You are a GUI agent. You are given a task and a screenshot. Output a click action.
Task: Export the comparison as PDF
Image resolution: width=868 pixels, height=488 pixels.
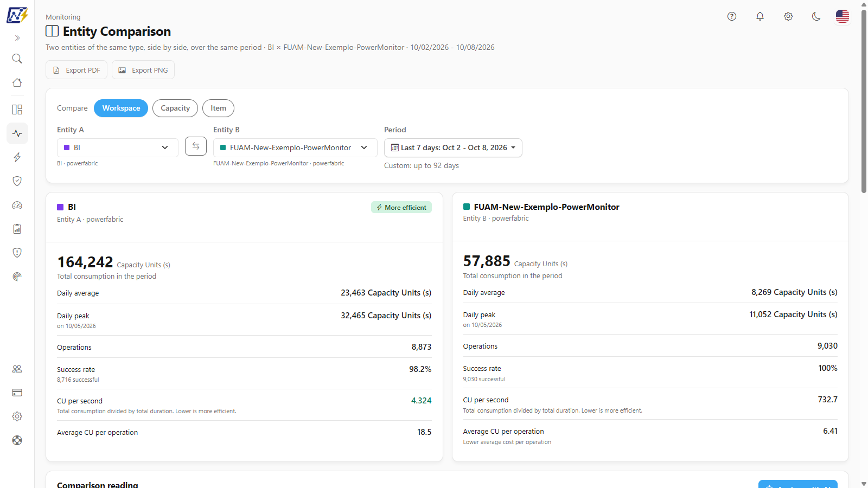76,70
